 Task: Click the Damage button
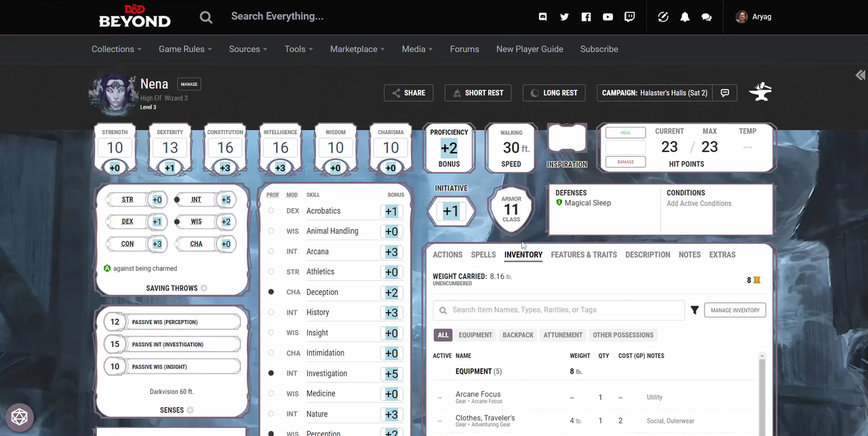point(626,162)
